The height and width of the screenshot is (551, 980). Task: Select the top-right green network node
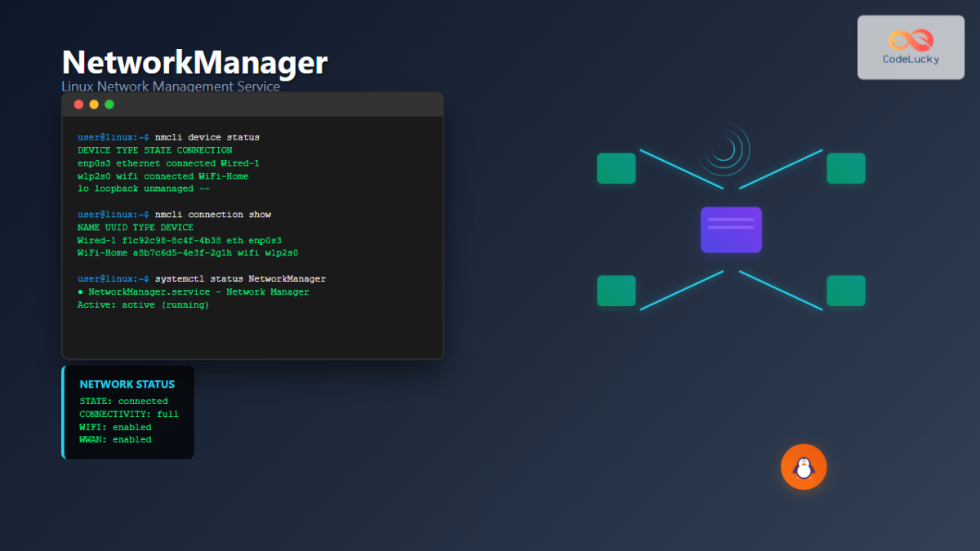pos(846,168)
